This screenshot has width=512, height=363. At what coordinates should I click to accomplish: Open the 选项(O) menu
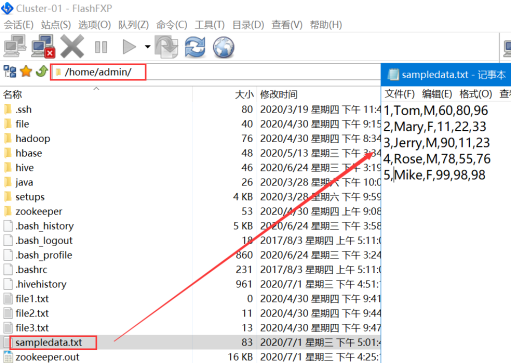(x=94, y=25)
